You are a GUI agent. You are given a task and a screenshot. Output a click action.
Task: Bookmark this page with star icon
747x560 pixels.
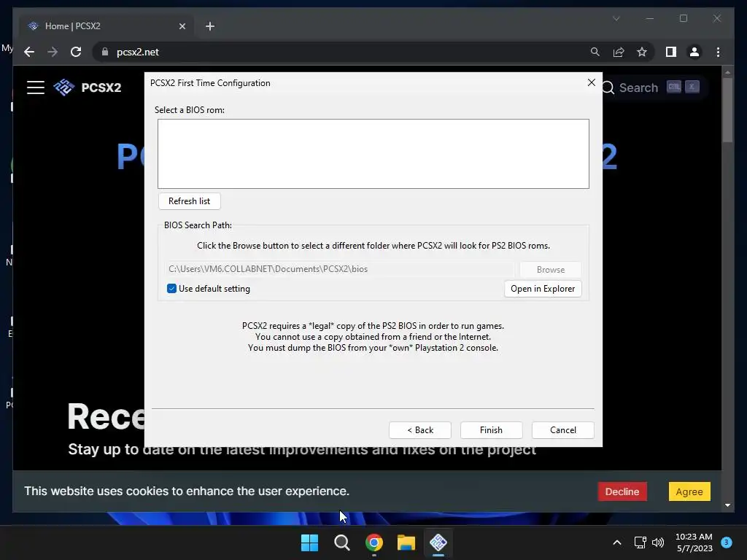(x=642, y=52)
